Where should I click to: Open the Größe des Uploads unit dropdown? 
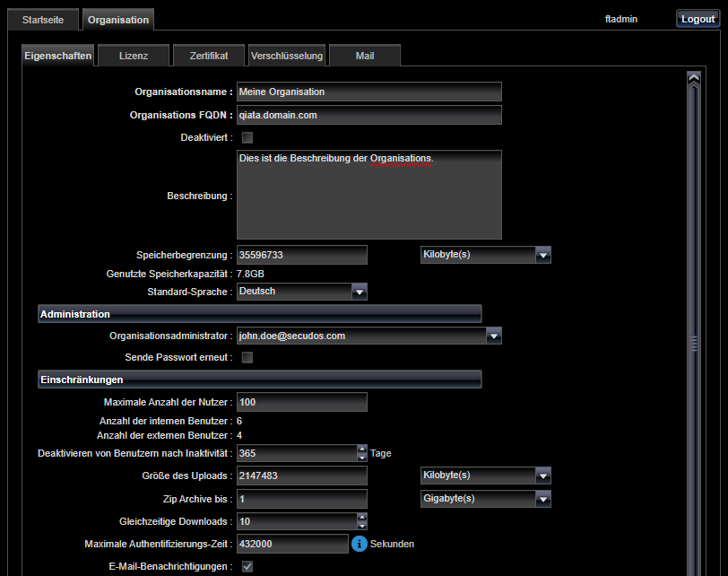pyautogui.click(x=542, y=476)
